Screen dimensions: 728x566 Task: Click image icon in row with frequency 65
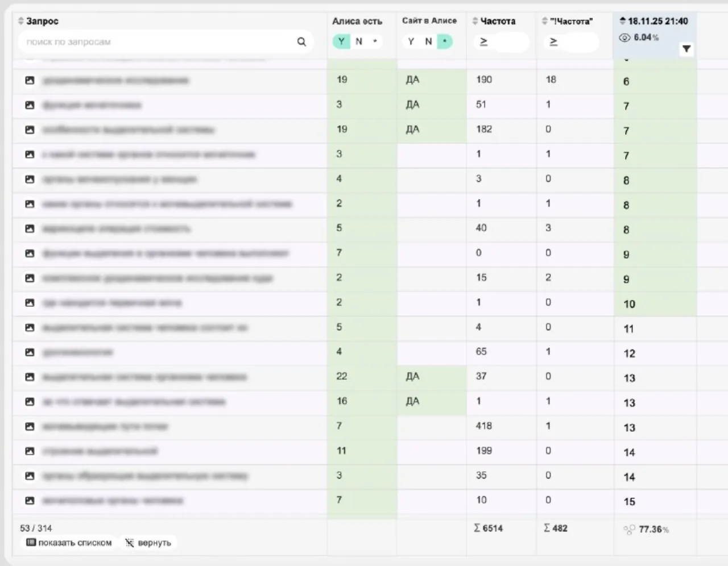[30, 352]
